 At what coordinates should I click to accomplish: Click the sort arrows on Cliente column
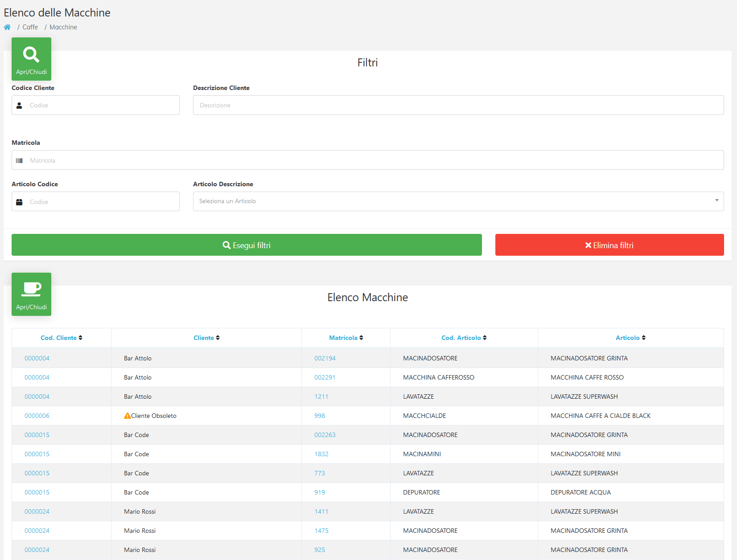(x=218, y=338)
